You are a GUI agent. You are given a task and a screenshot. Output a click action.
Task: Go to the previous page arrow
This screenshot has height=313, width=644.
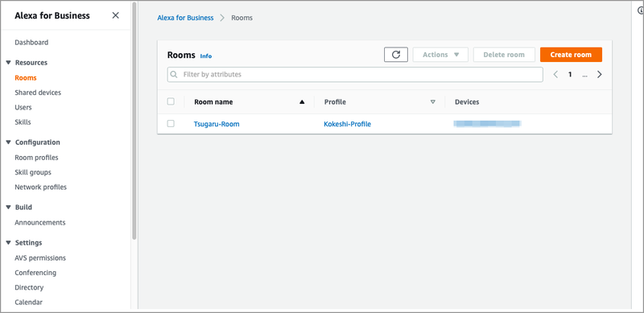pyautogui.click(x=555, y=75)
